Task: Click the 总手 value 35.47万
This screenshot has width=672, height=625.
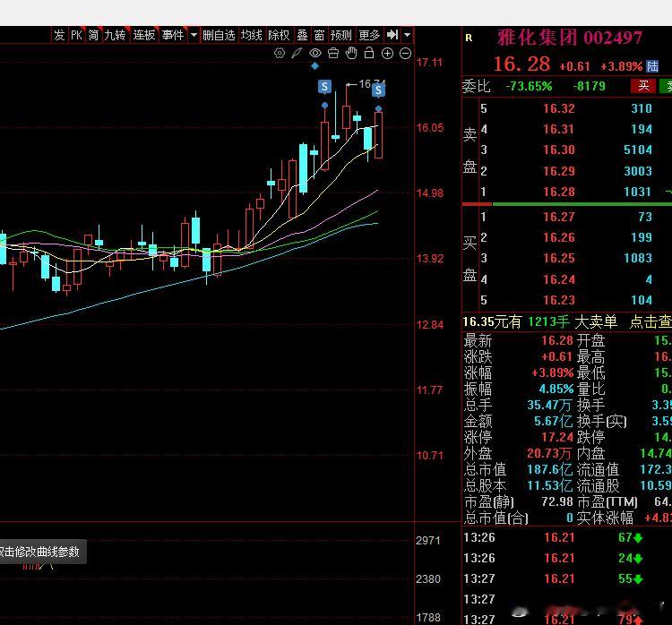Action: (x=549, y=405)
